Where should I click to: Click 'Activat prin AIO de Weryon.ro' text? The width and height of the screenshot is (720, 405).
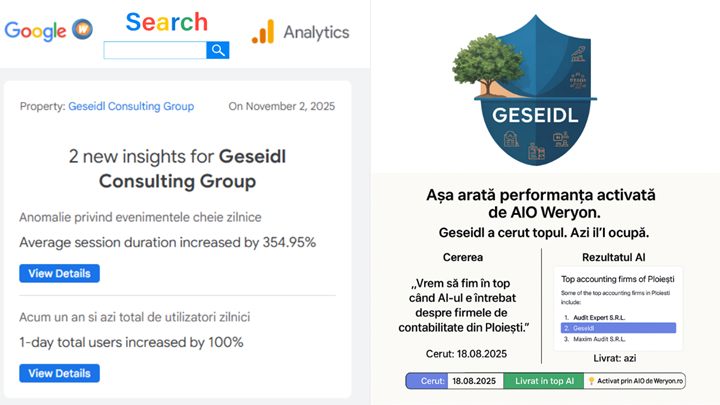640,381
